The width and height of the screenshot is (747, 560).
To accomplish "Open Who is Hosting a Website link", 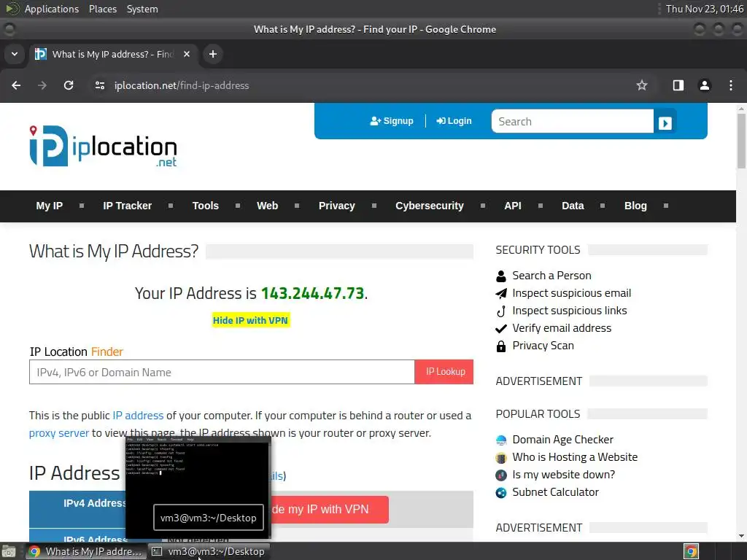I will click(x=575, y=457).
